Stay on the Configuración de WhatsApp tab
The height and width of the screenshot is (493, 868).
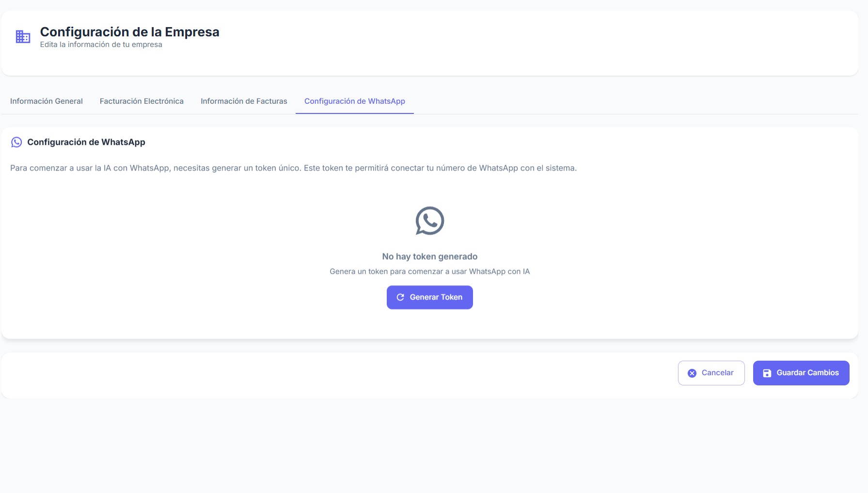(x=354, y=101)
